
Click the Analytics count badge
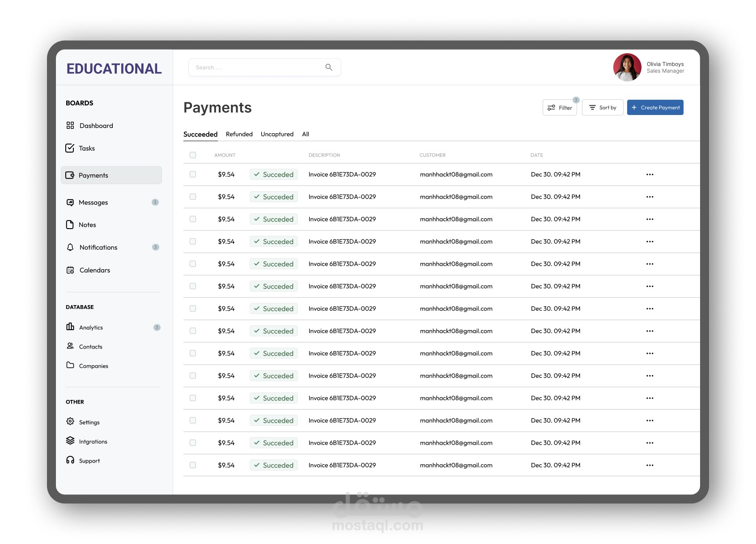[x=157, y=327]
